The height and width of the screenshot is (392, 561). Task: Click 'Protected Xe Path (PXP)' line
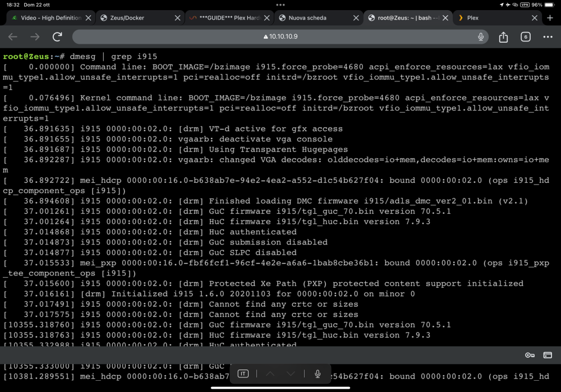click(x=263, y=284)
